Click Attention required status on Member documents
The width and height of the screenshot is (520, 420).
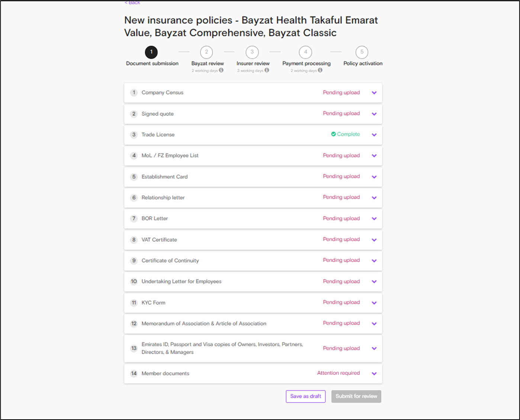pyautogui.click(x=338, y=373)
